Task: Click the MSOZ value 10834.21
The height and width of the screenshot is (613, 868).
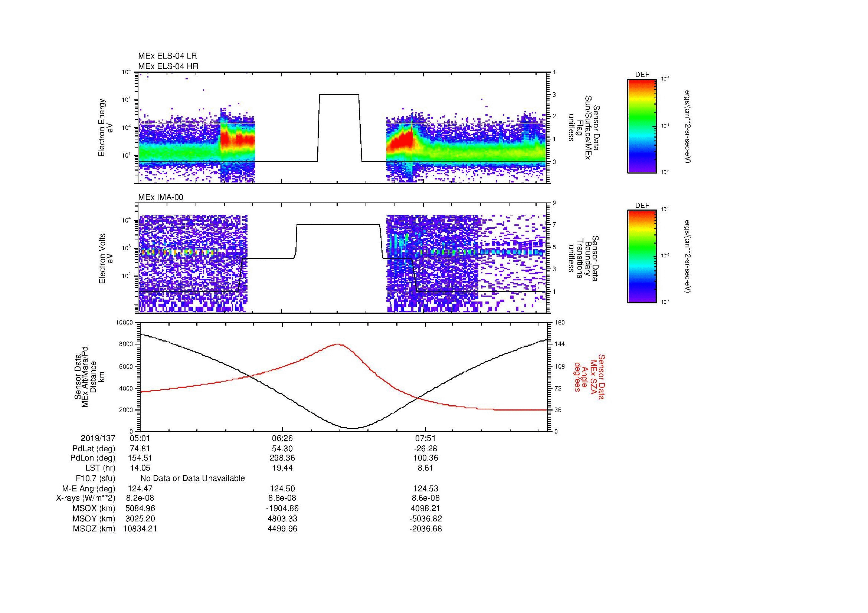Action: [x=140, y=529]
